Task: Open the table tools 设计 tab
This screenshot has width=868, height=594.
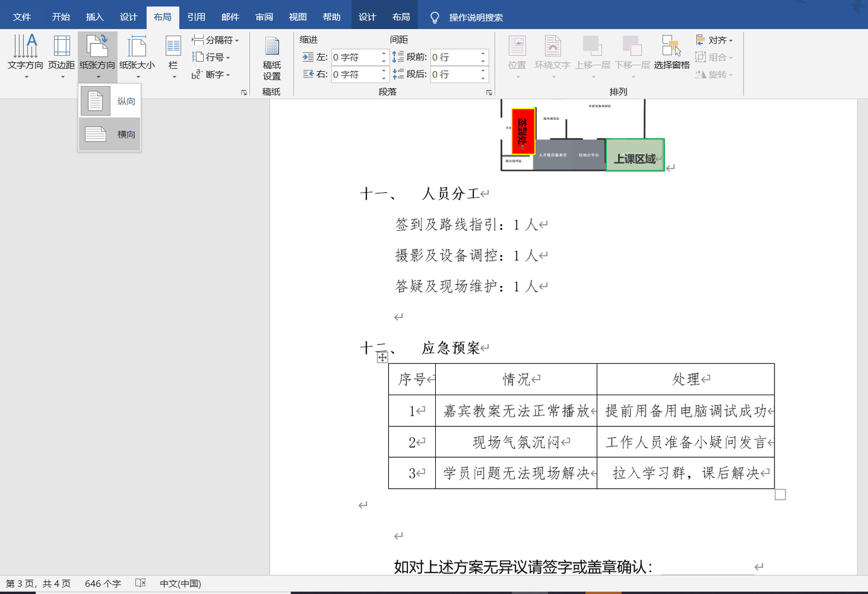Action: click(x=367, y=17)
